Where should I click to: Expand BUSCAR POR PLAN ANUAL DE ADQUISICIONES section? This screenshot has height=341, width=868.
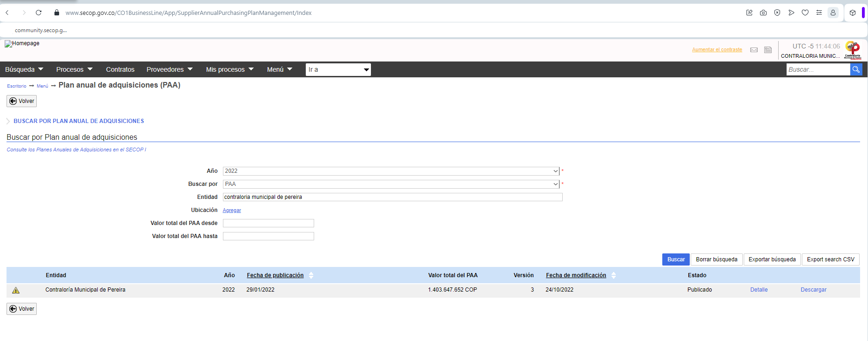(x=79, y=121)
